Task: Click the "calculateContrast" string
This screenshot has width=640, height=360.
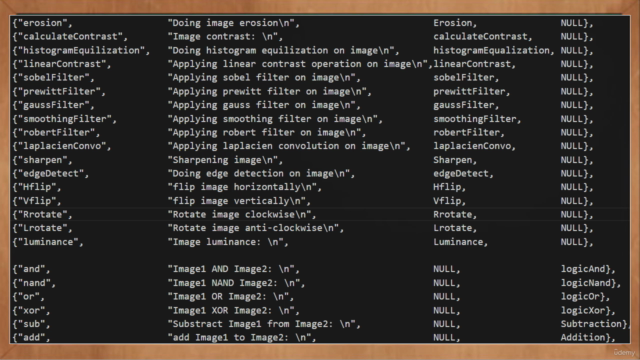Action: point(70,36)
